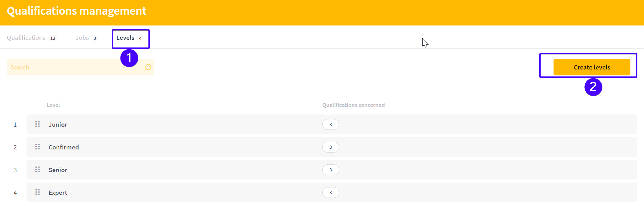
Task: Click the Create levels button
Action: coord(592,67)
